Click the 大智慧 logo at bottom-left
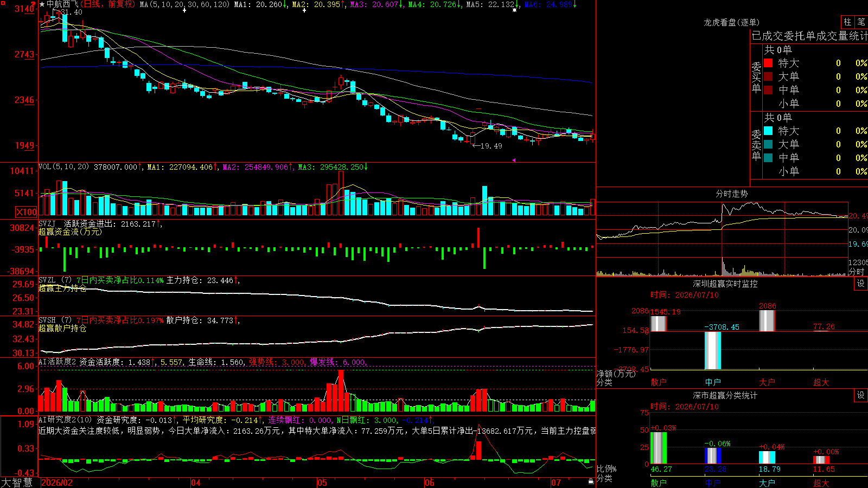 (17, 483)
